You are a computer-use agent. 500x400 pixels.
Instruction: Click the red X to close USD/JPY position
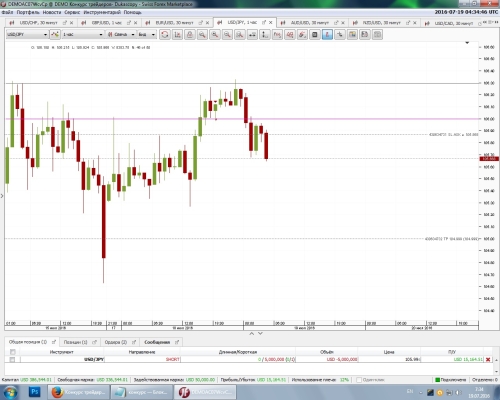coord(488,359)
